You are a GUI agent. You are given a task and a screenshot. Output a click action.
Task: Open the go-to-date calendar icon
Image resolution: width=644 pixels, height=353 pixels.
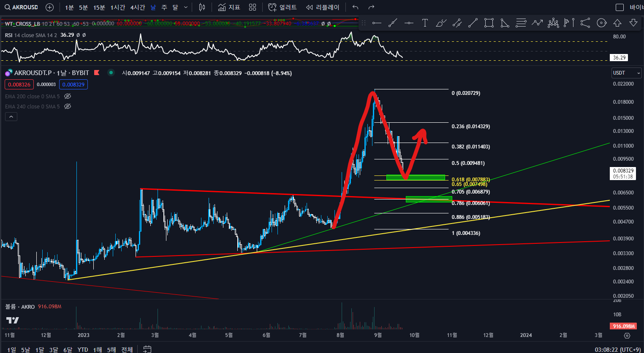147,349
